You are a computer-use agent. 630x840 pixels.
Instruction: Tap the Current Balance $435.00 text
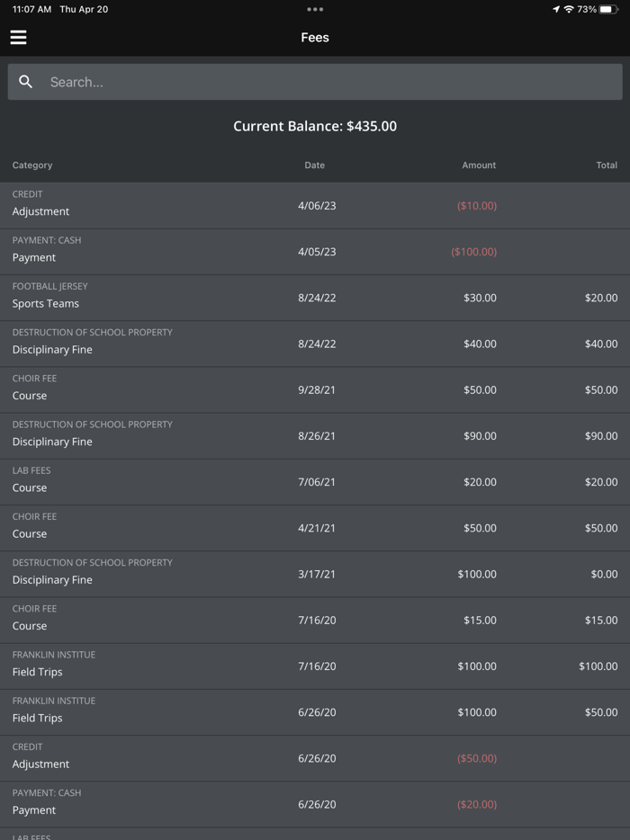[x=315, y=126]
